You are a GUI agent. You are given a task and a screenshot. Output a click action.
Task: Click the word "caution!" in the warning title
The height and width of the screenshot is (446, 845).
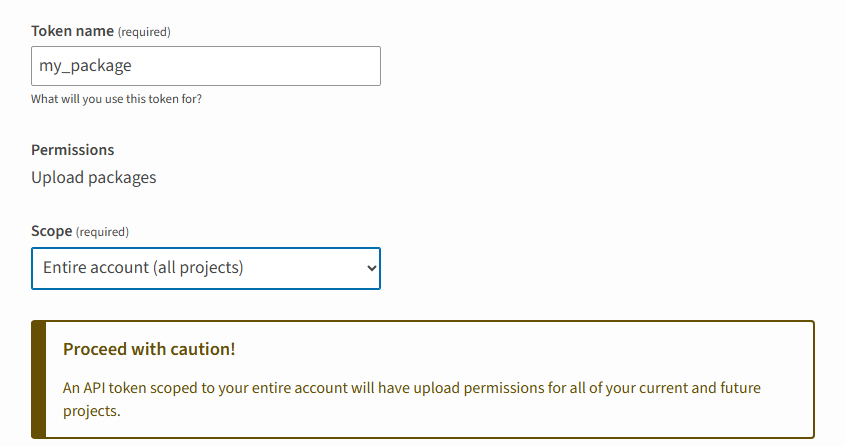[203, 349]
